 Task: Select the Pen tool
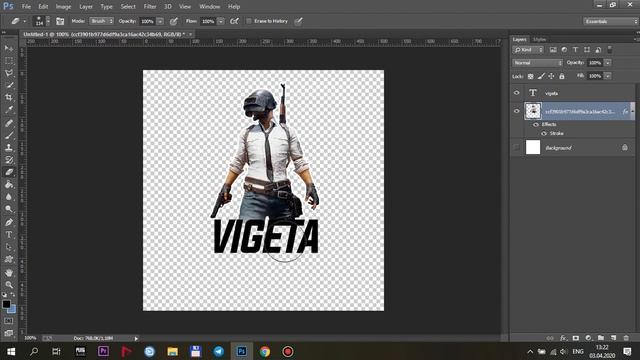pos(9,222)
